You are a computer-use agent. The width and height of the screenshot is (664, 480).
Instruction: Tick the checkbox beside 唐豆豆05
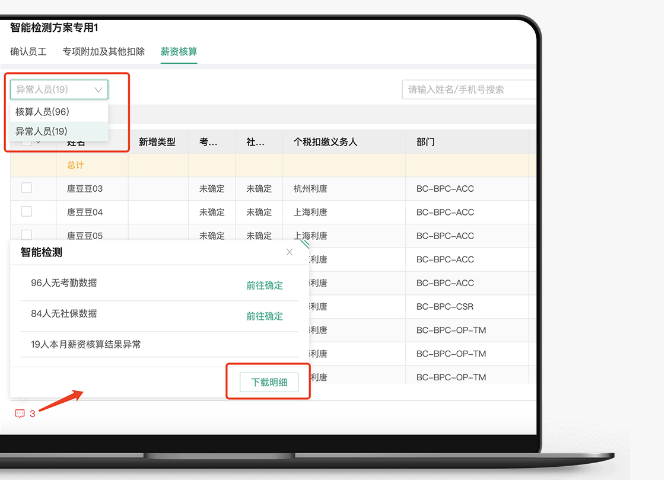tap(26, 236)
